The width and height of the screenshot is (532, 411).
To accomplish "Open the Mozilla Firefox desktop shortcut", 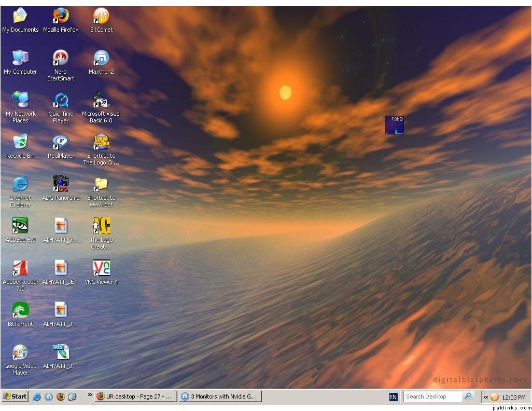I will 61,17.
